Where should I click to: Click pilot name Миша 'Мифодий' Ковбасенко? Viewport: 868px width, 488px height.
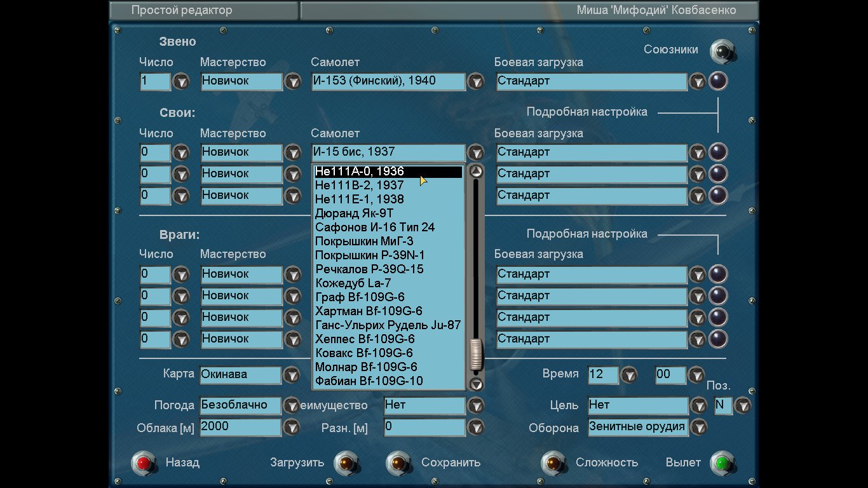coord(656,10)
